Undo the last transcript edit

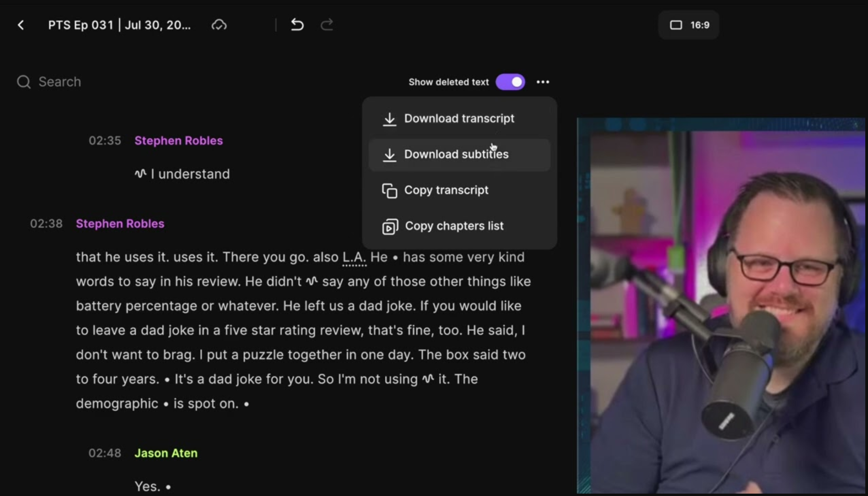(x=296, y=24)
